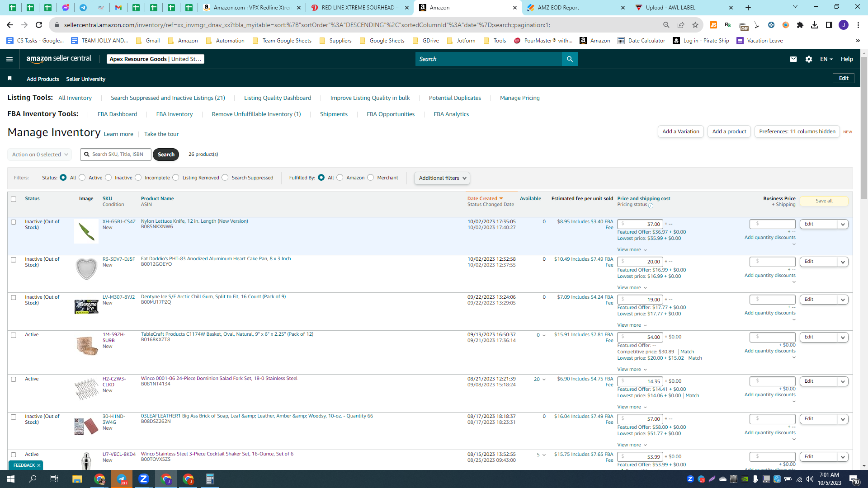
Task: Open the Chrome downloads icon
Action: (x=815, y=25)
